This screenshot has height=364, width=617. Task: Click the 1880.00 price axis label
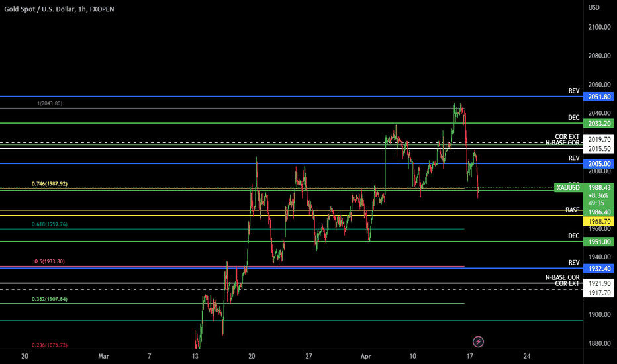pos(599,343)
